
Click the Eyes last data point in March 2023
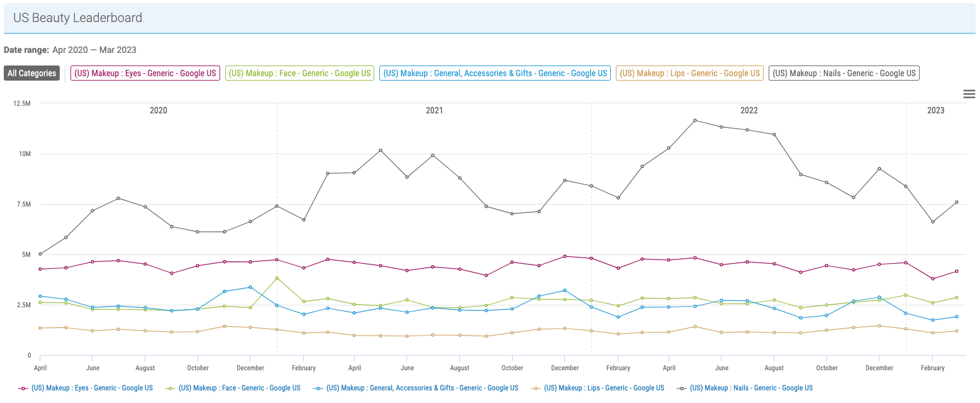pyautogui.click(x=957, y=271)
